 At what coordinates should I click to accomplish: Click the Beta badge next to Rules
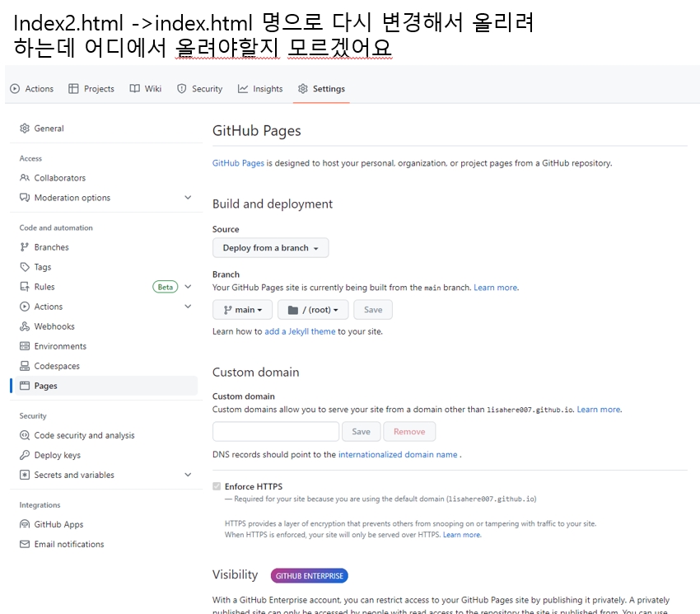(166, 287)
